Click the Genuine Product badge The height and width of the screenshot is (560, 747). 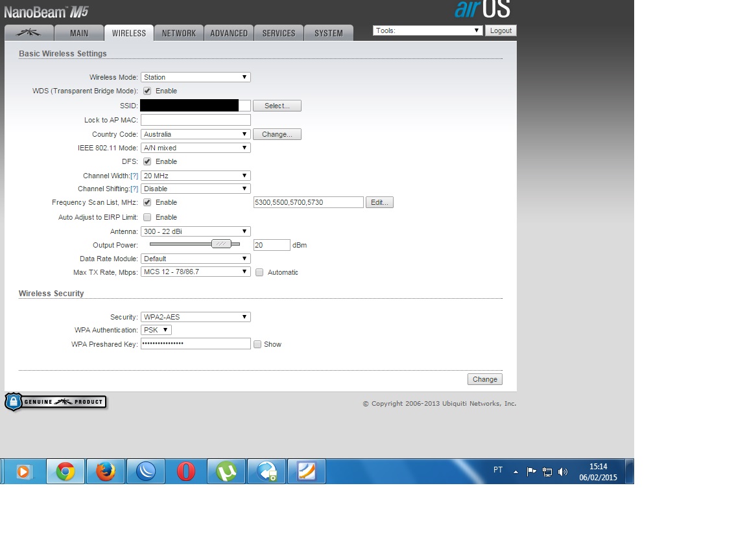coord(56,402)
